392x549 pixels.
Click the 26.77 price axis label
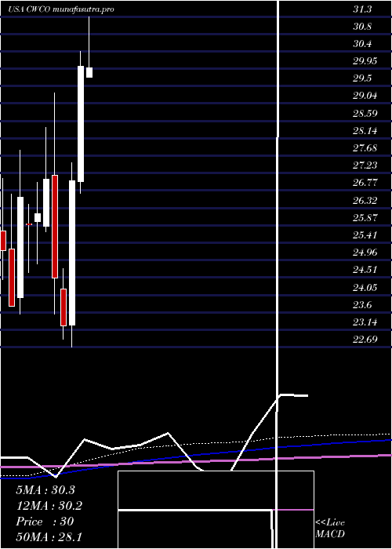(365, 183)
